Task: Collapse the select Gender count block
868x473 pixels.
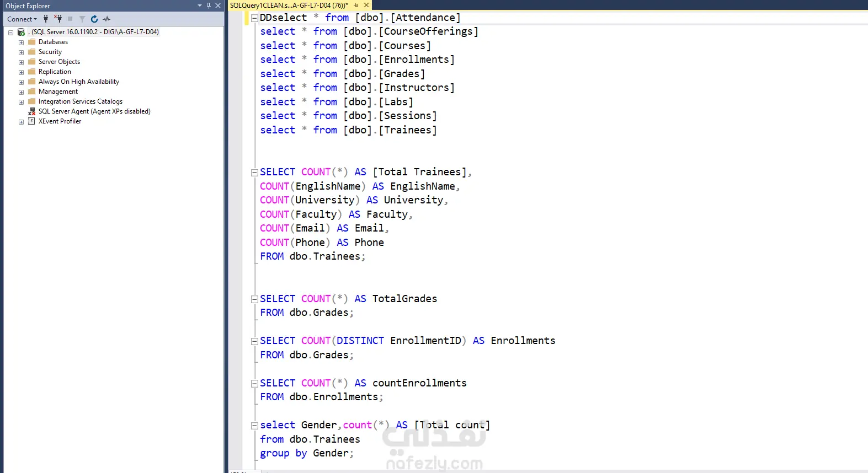Action: click(254, 426)
